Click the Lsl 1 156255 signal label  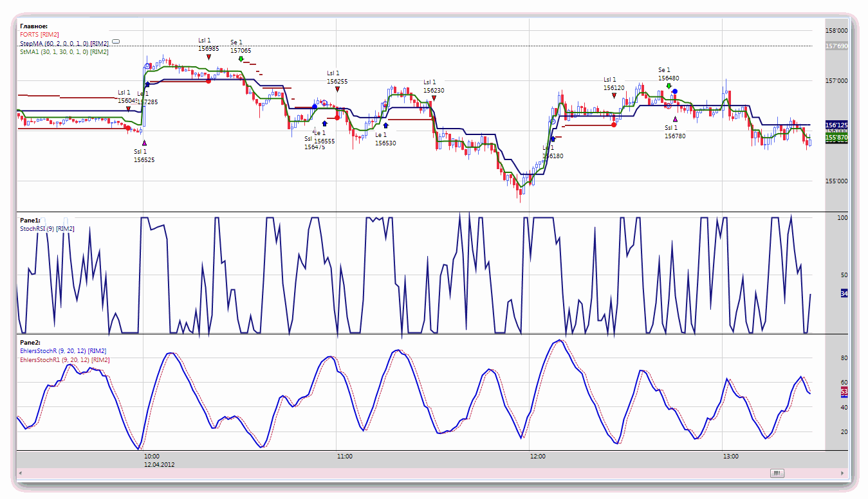click(x=337, y=77)
